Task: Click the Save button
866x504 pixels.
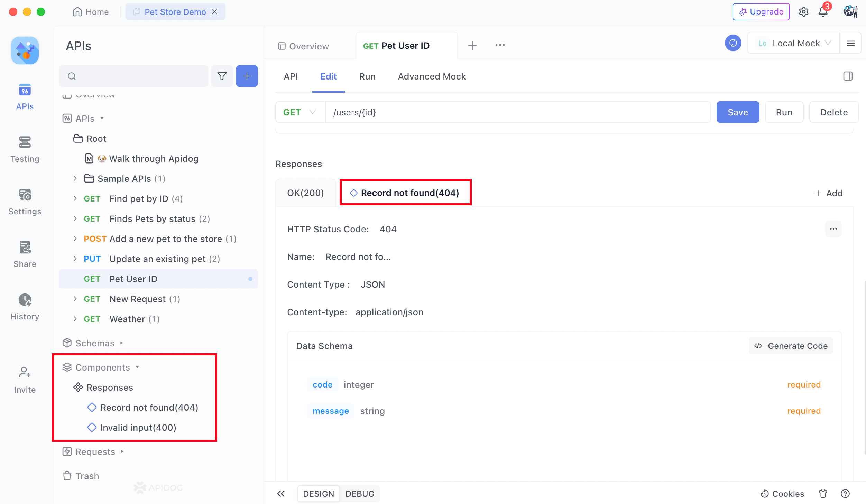Action: point(738,112)
